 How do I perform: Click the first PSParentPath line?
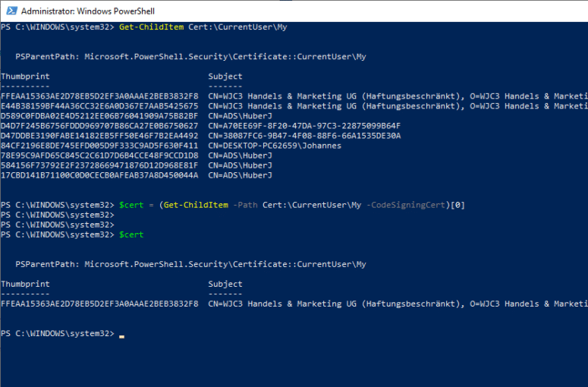(191, 57)
